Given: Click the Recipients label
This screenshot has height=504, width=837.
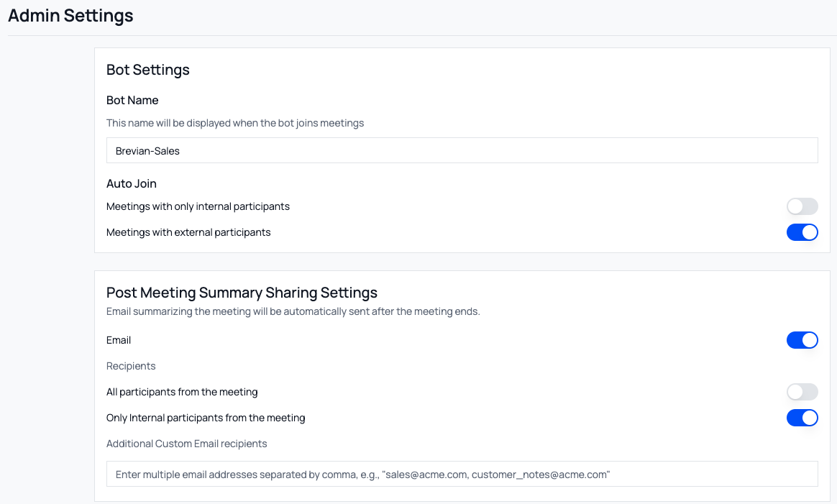Looking at the screenshot, I should tap(131, 366).
